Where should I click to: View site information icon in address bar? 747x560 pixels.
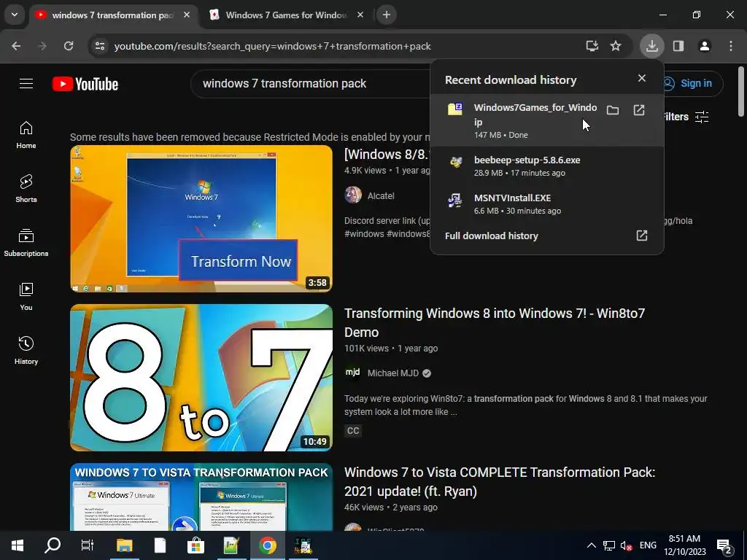click(x=100, y=46)
